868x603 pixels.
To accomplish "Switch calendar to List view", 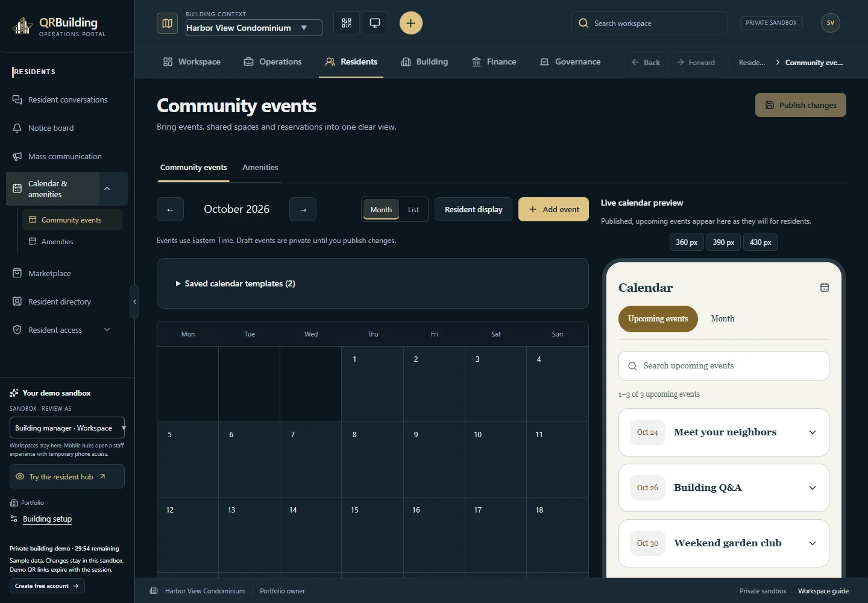I will (x=414, y=209).
